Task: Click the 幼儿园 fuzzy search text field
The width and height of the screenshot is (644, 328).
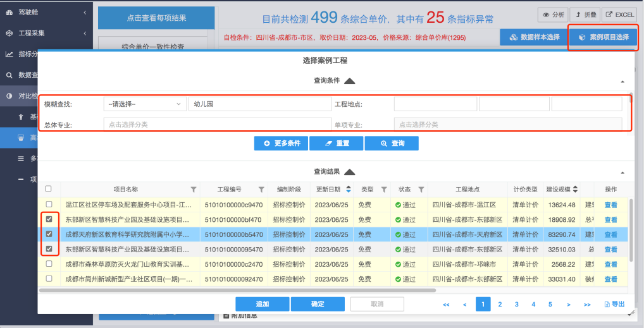Action: 260,104
